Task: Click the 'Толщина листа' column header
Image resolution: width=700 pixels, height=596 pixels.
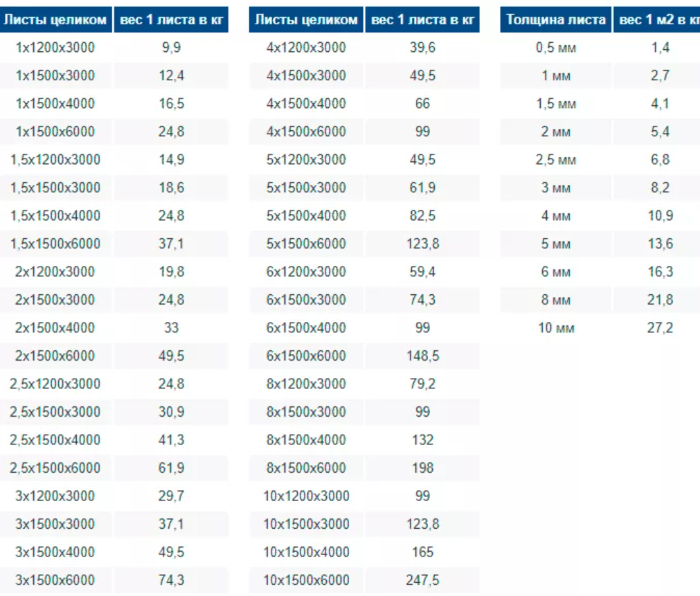Action: point(555,19)
